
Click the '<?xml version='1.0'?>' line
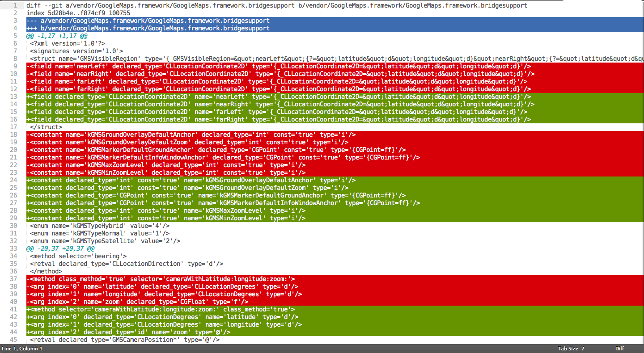(x=68, y=44)
